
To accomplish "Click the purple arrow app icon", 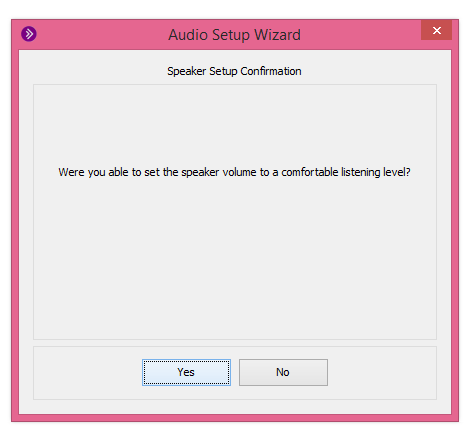I will (x=29, y=34).
